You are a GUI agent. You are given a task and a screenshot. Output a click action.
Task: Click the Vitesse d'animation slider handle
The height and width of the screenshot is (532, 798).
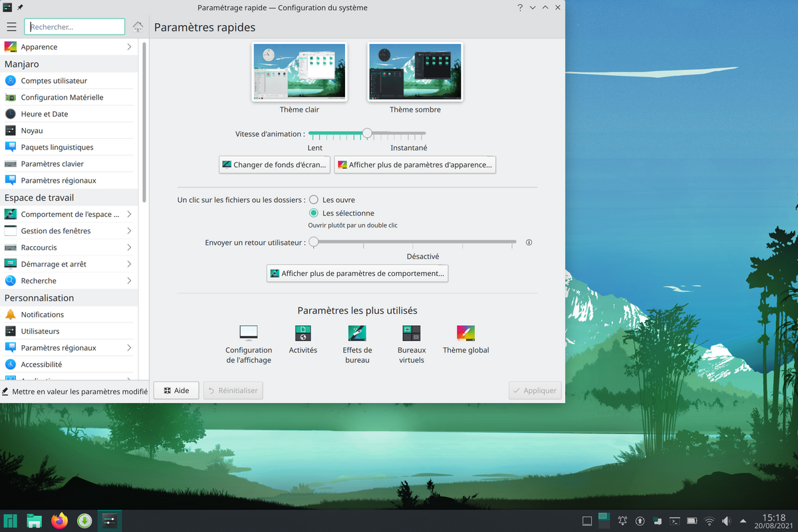point(367,133)
